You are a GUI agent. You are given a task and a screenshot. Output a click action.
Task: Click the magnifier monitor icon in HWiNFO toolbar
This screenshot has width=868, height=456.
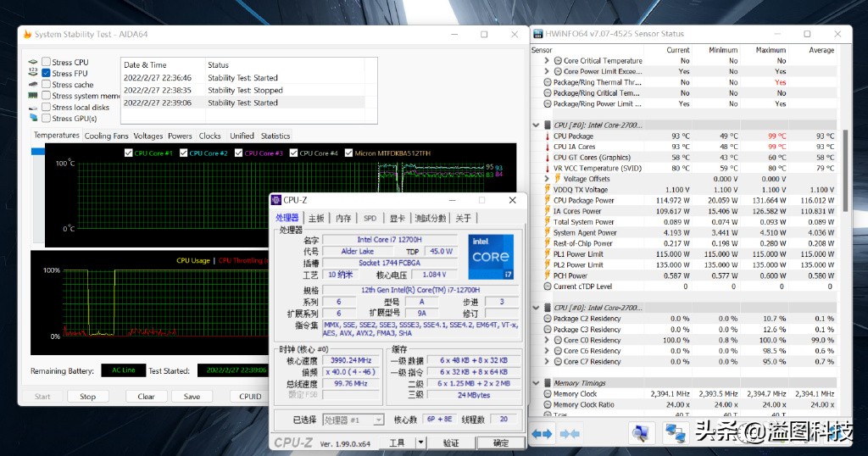[x=640, y=433]
